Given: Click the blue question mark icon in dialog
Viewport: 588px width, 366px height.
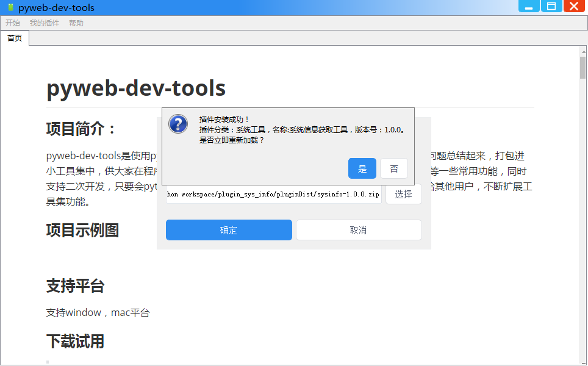Looking at the screenshot, I should (x=177, y=123).
